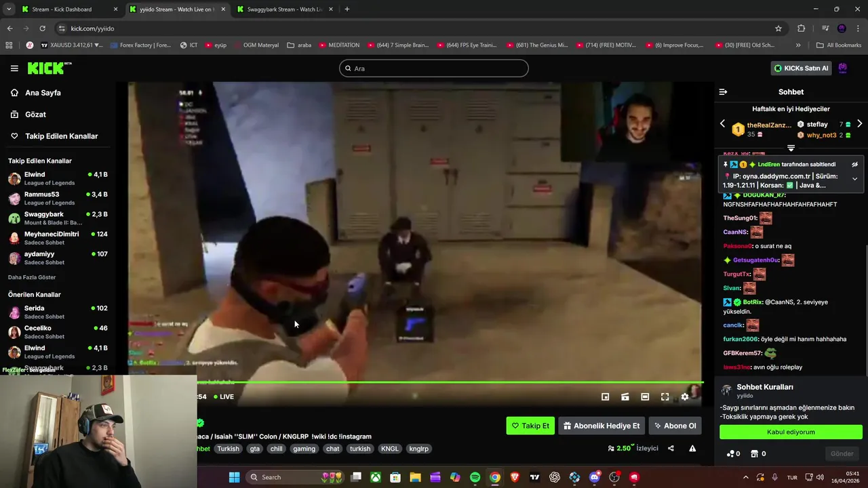Reload the Kick page
The image size is (868, 488).
[42, 28]
